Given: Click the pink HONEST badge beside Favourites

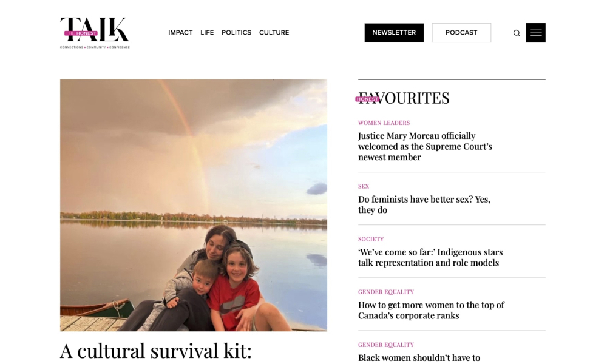Looking at the screenshot, I should (x=367, y=99).
